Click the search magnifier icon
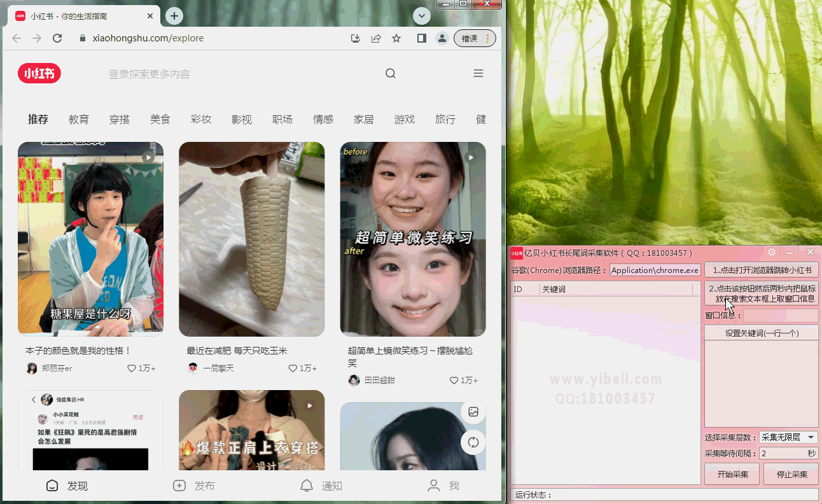The height and width of the screenshot is (504, 822). (391, 74)
